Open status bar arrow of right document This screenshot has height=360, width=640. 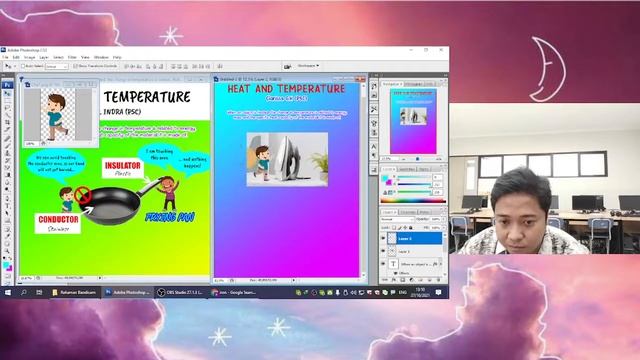(x=293, y=280)
